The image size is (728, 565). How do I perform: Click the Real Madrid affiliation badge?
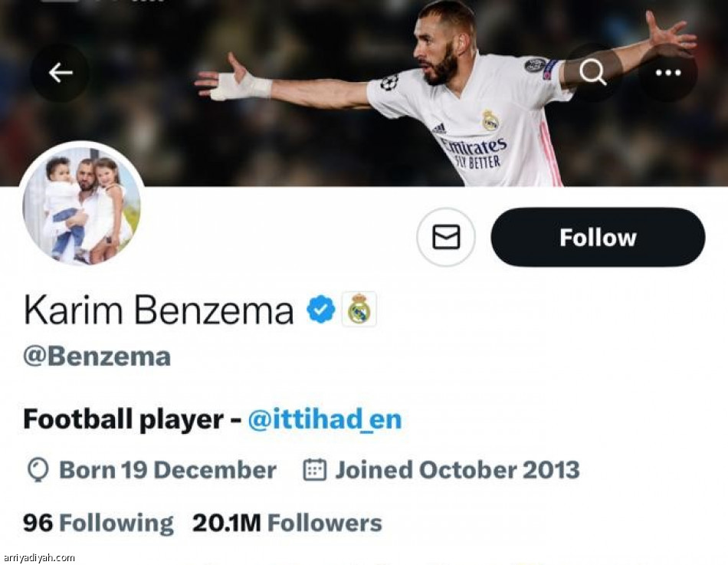click(359, 310)
